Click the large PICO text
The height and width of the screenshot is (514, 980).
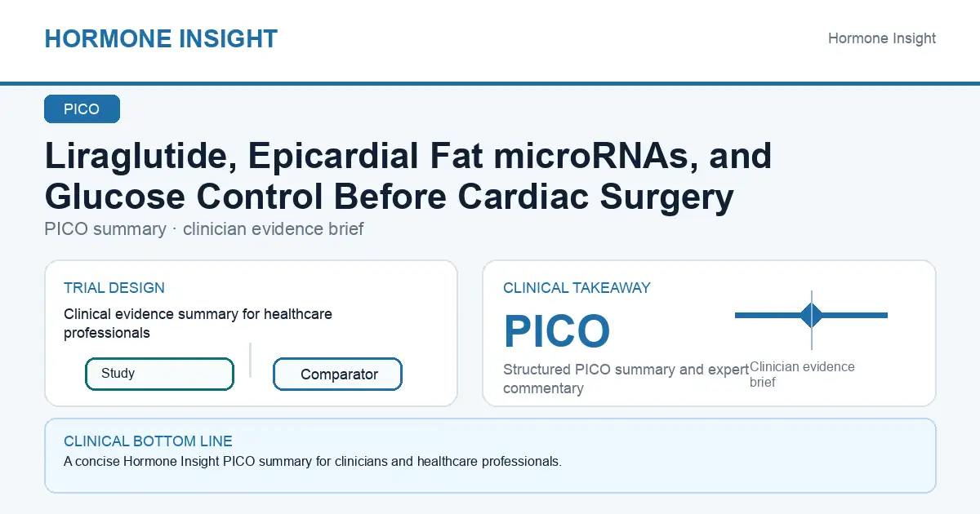click(557, 331)
